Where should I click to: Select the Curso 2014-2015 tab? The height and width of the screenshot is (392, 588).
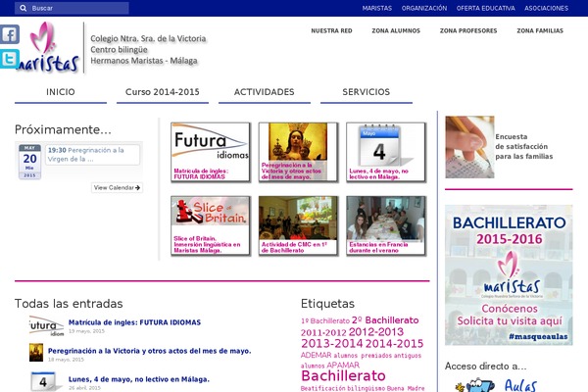[163, 92]
